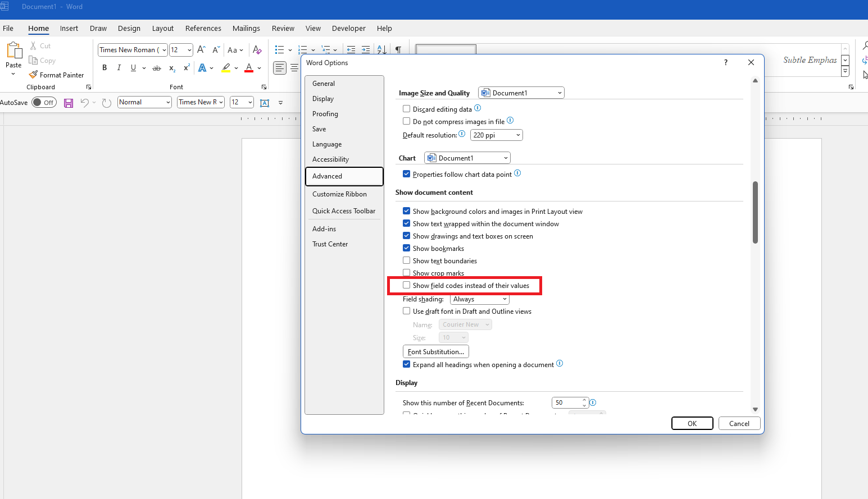Open the Default resolution dropdown

496,135
